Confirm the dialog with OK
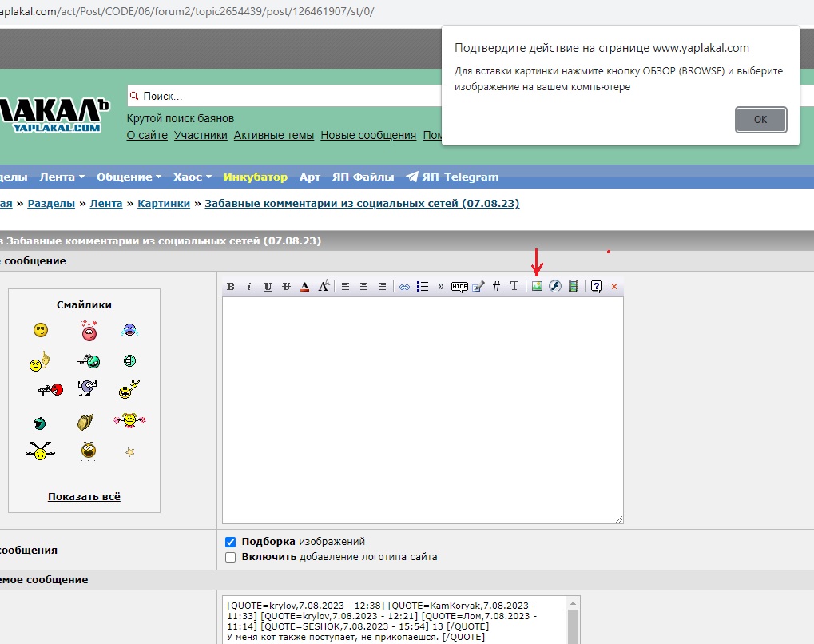 760,120
